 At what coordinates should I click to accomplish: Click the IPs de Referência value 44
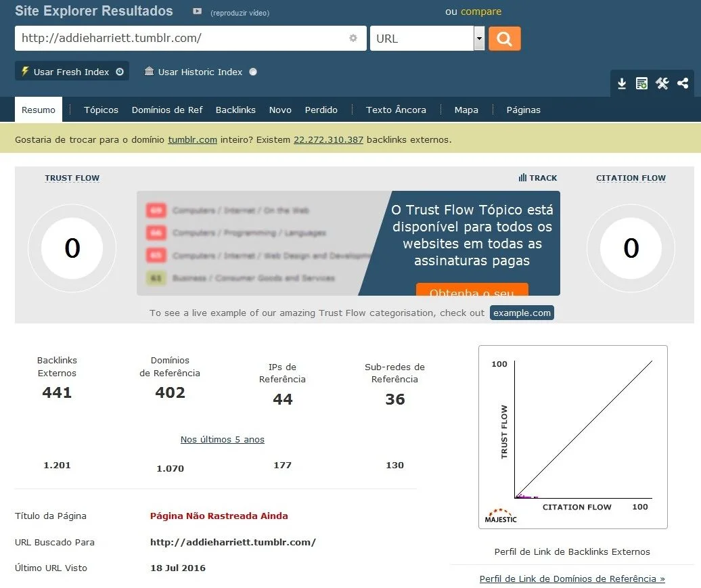[283, 399]
